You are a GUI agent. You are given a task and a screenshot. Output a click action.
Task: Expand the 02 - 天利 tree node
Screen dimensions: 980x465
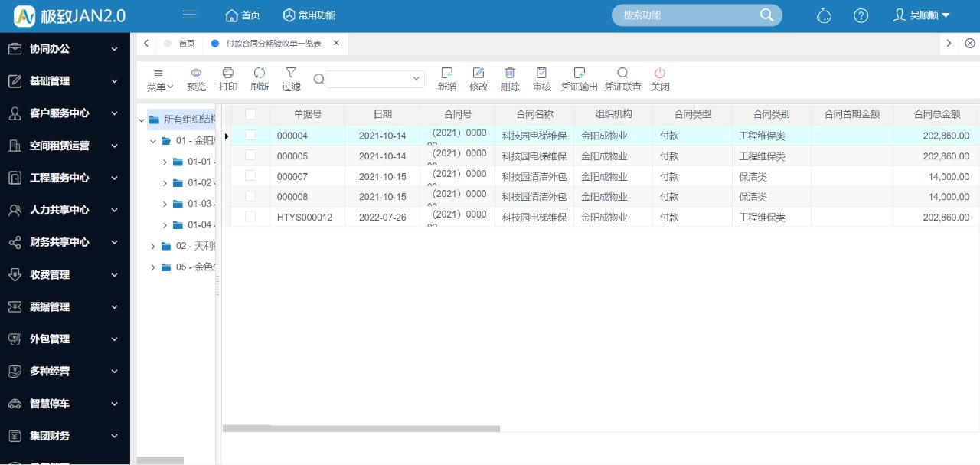point(153,246)
